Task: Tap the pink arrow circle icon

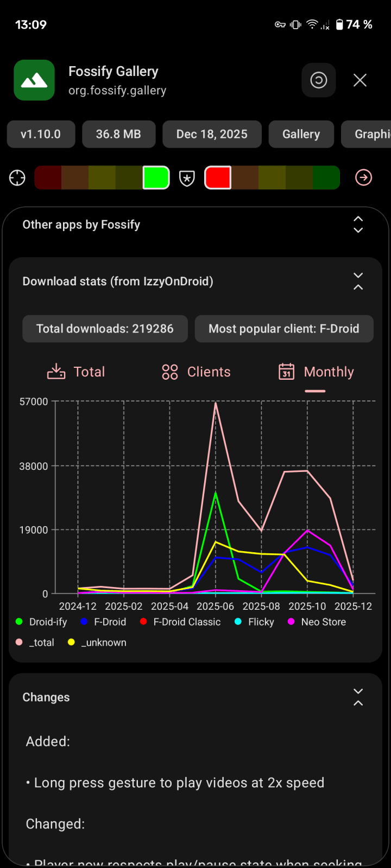Action: 363,177
